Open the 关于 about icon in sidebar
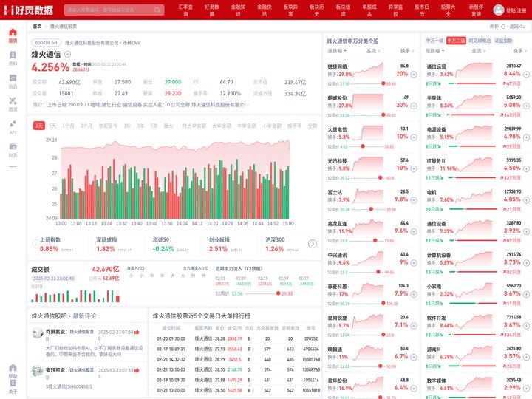The image size is (532, 399). 13,383
